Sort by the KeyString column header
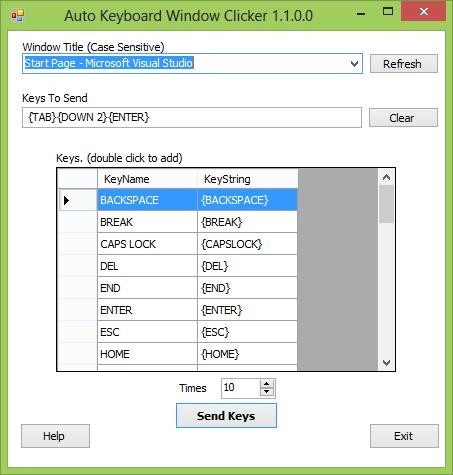 [247, 179]
